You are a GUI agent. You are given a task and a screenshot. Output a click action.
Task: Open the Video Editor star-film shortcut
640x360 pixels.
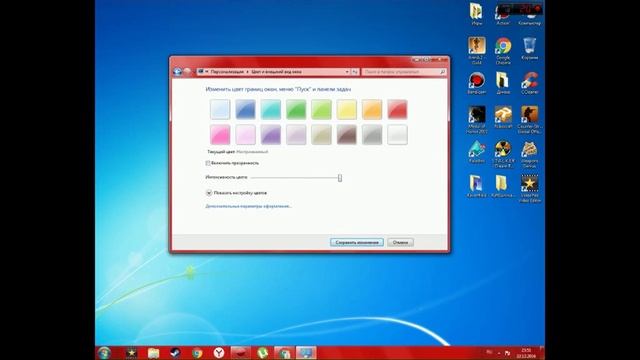(529, 189)
